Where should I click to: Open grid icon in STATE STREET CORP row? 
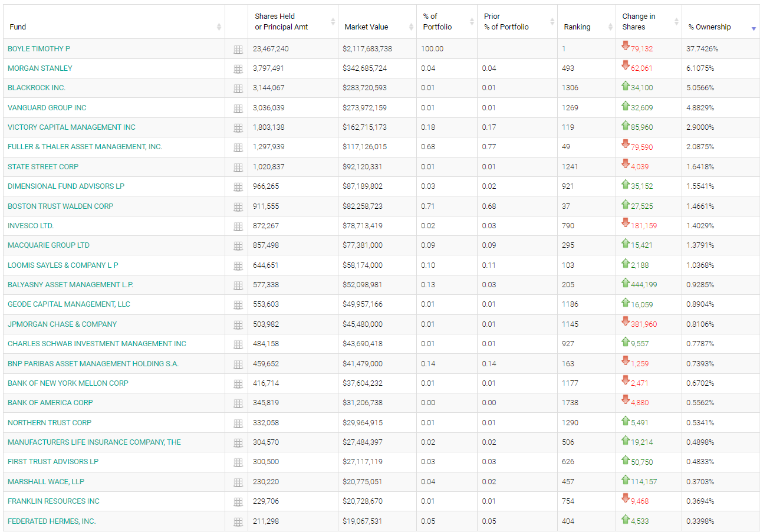pyautogui.click(x=238, y=168)
